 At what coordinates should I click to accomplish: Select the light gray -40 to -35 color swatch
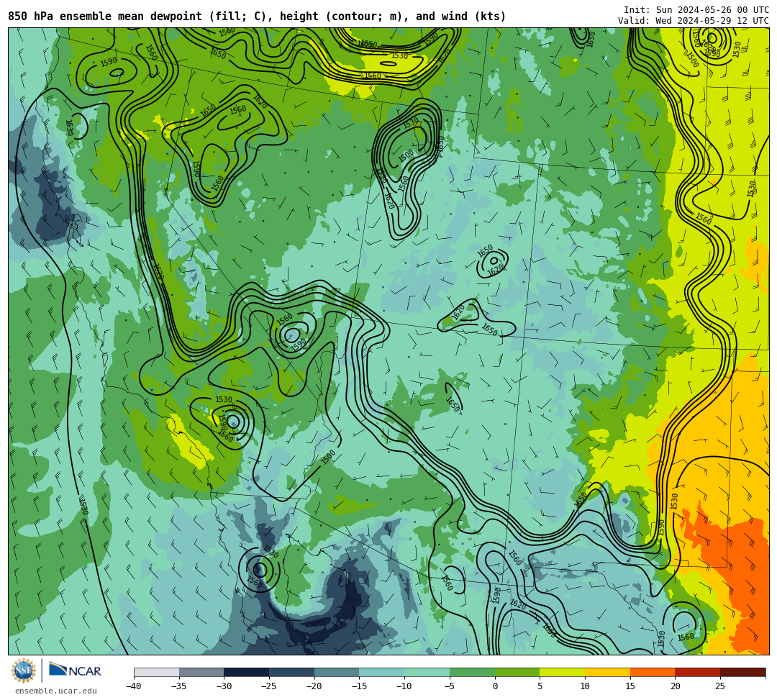tap(157, 672)
